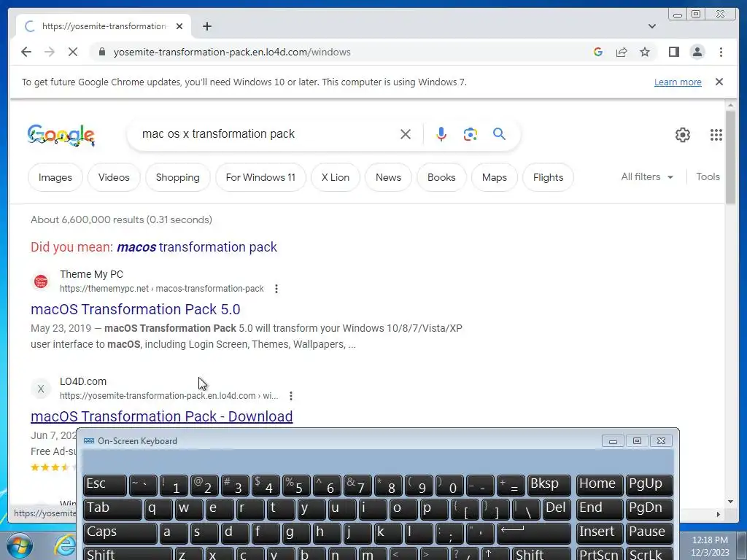Select the X Lion chip
This screenshot has height=560, width=747.
pos(336,177)
